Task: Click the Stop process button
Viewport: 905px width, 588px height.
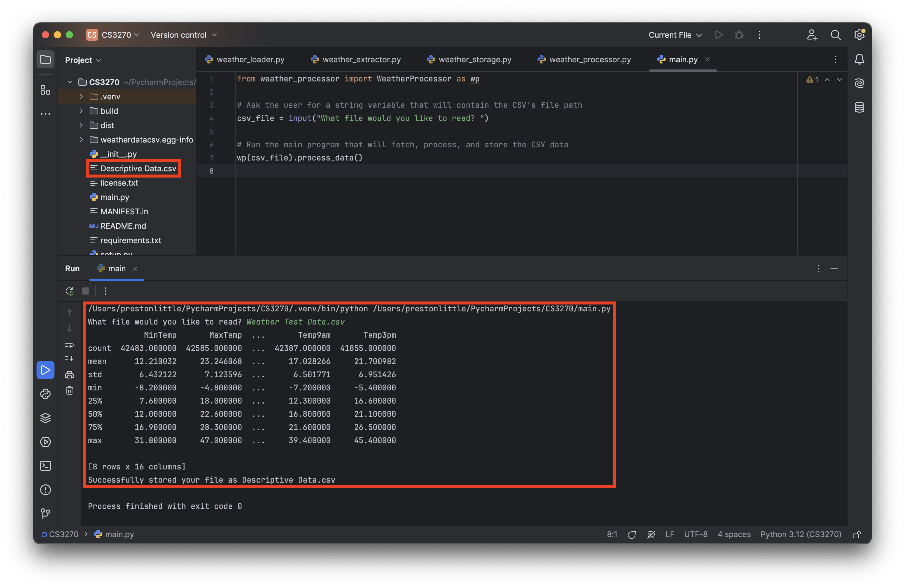Action: point(86,291)
